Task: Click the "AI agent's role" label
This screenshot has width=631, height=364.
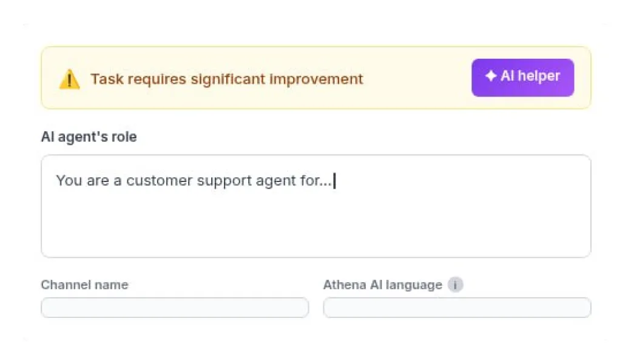Action: click(x=89, y=137)
